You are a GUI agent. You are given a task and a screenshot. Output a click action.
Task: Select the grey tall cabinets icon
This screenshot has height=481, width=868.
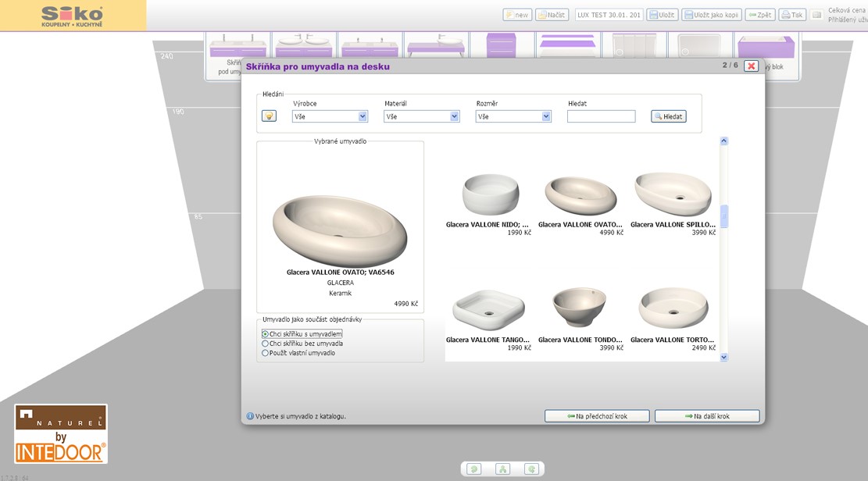(634, 45)
